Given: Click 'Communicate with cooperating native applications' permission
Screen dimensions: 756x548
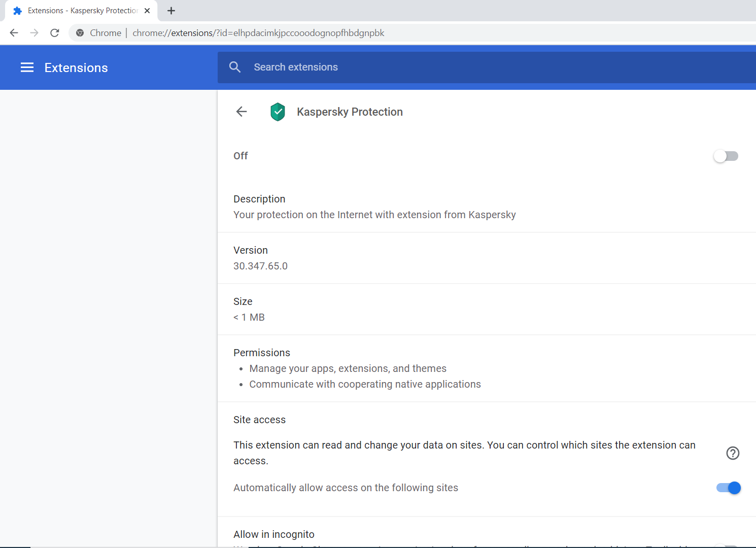Looking at the screenshot, I should point(365,384).
